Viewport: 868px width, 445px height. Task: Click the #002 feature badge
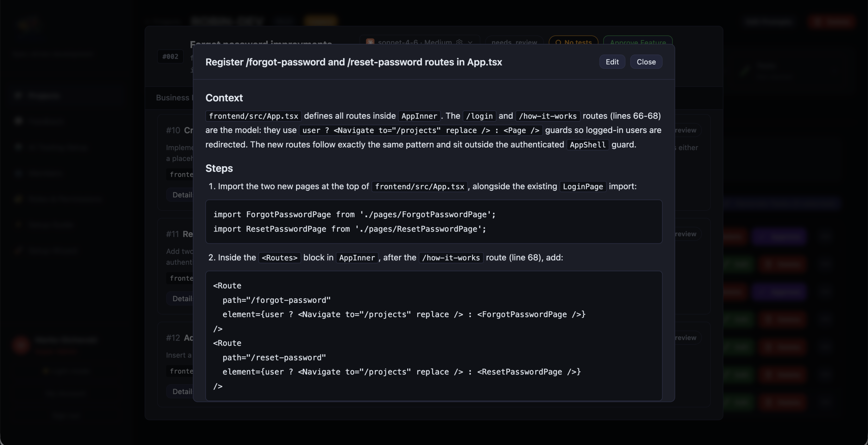pos(170,56)
